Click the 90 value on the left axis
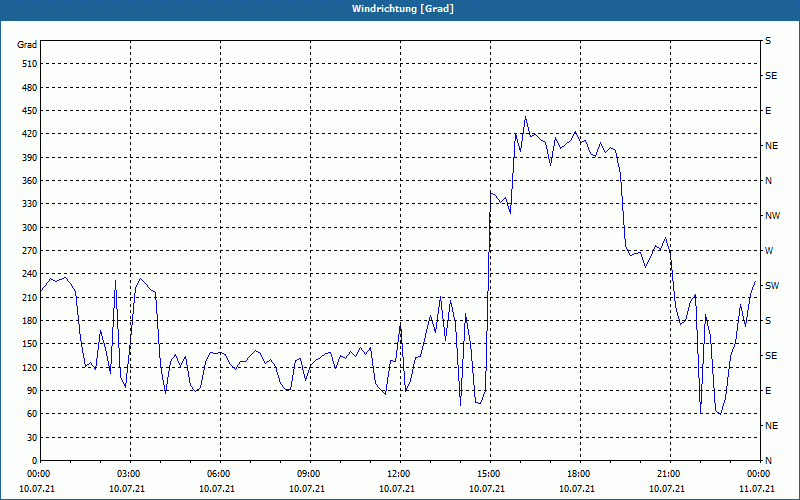Image resolution: width=800 pixels, height=500 pixels. pos(32,391)
